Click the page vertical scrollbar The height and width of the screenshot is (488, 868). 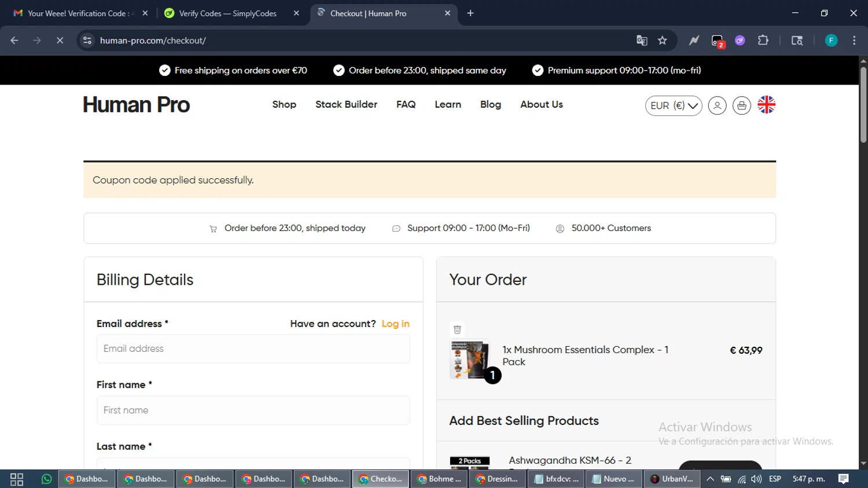(863, 104)
